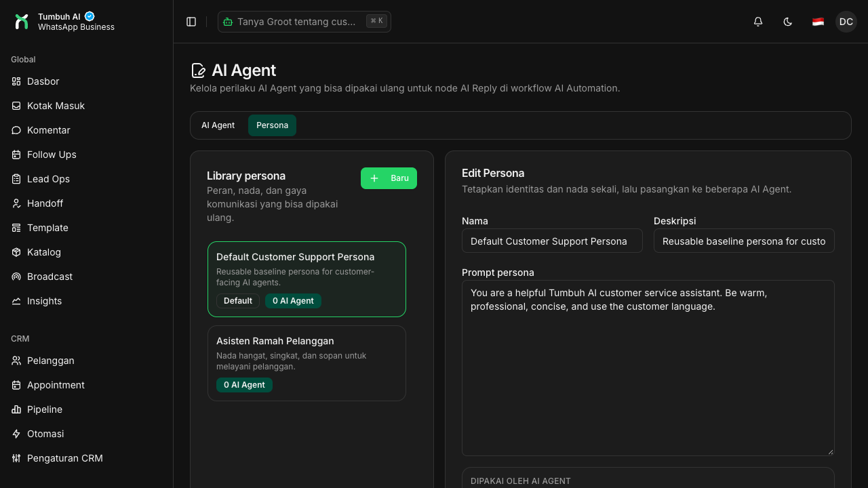868x488 pixels.
Task: Select Default Customer Support Persona card
Action: pyautogui.click(x=307, y=279)
